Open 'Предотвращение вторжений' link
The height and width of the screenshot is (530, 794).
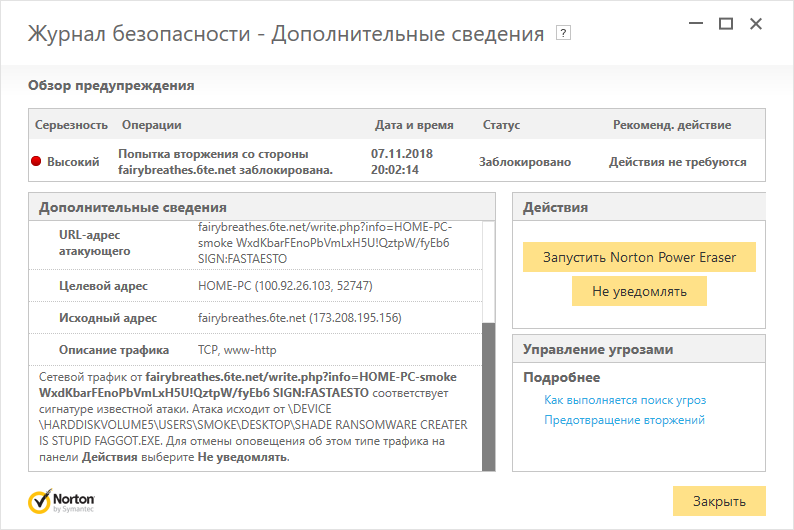click(624, 420)
